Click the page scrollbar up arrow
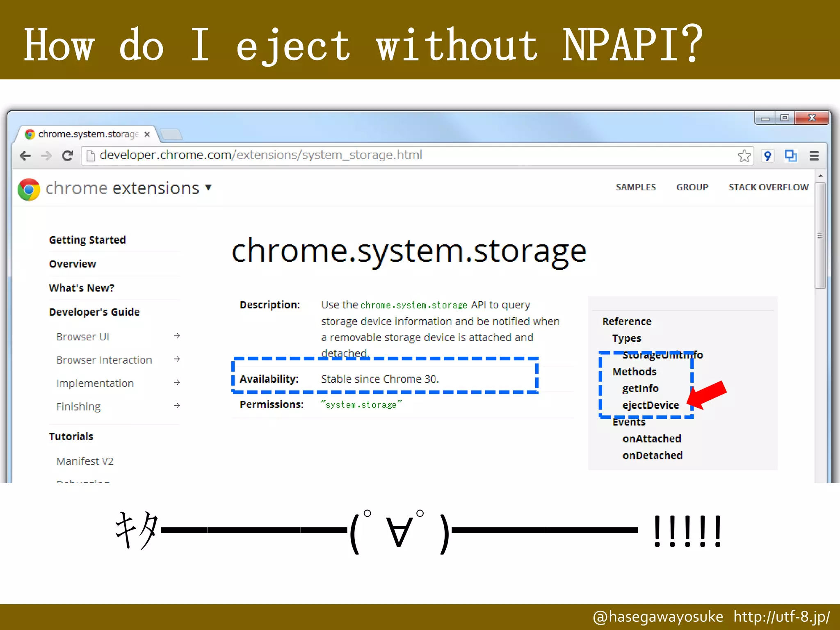The width and height of the screenshot is (840, 630). click(820, 176)
